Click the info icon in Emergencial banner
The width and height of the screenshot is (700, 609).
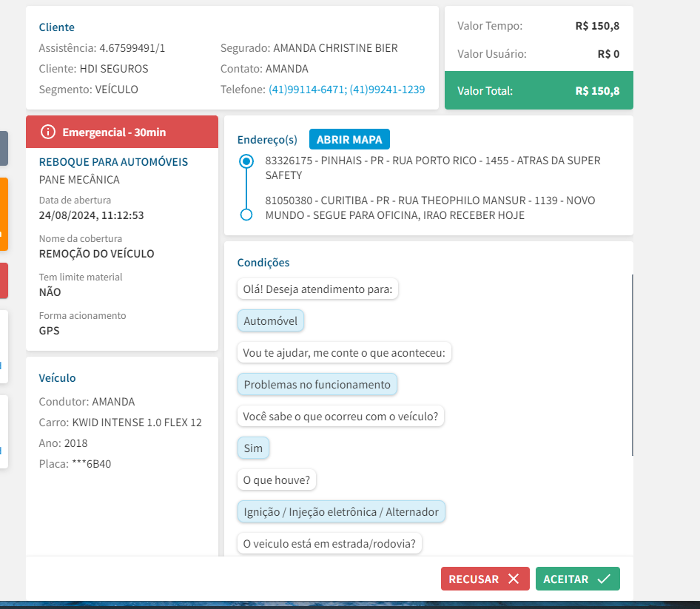pyautogui.click(x=48, y=132)
